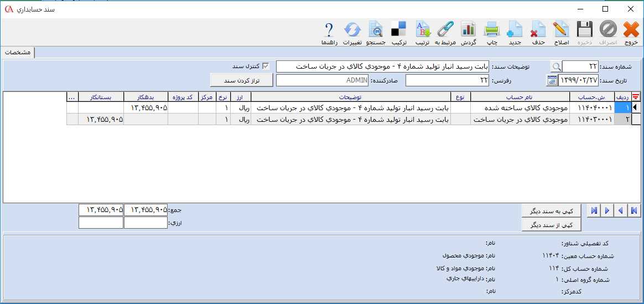Click ریال currency cell in row ۲
The image size is (644, 304).
click(240, 119)
